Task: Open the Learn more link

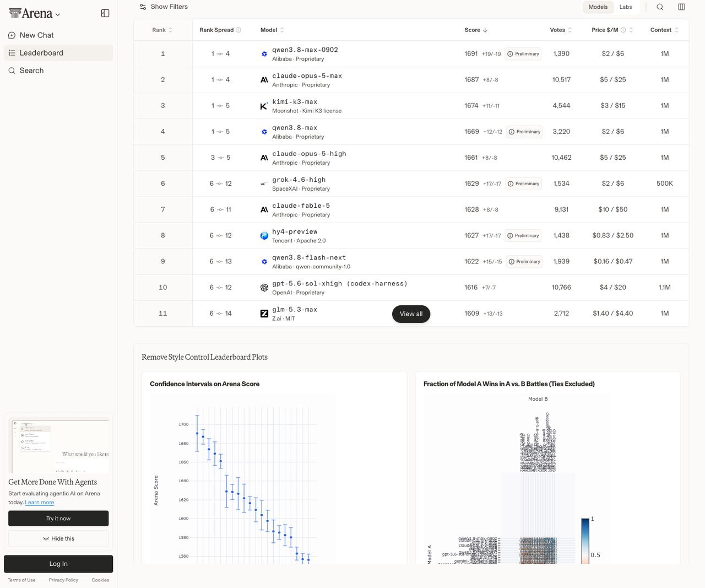Action: coord(40,503)
